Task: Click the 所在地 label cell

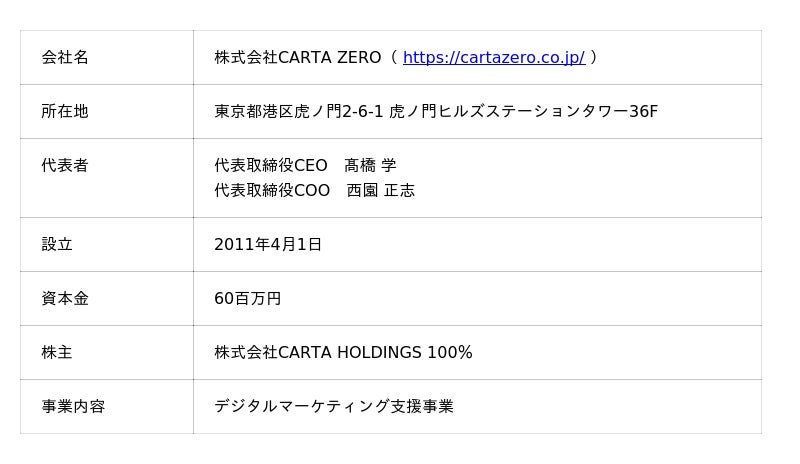Action: [65, 112]
